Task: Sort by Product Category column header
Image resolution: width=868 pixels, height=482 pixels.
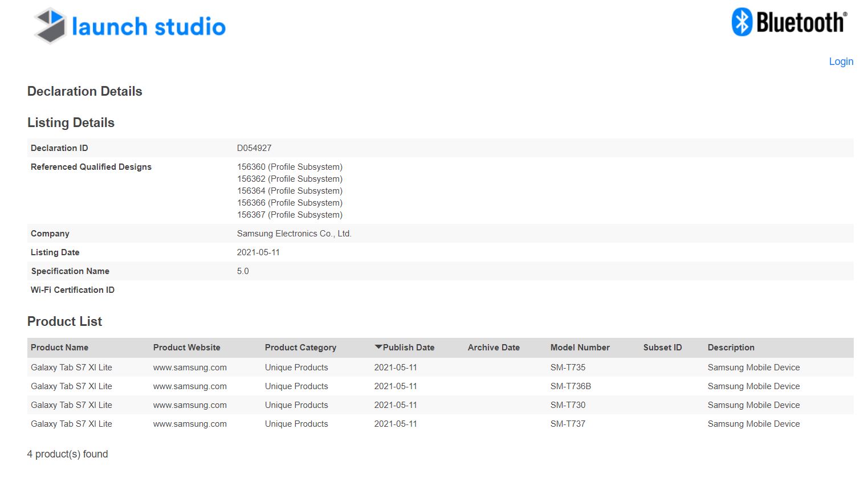Action: (x=300, y=348)
